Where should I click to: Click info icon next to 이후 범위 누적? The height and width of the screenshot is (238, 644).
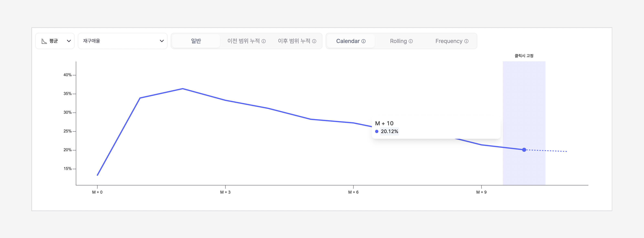314,41
